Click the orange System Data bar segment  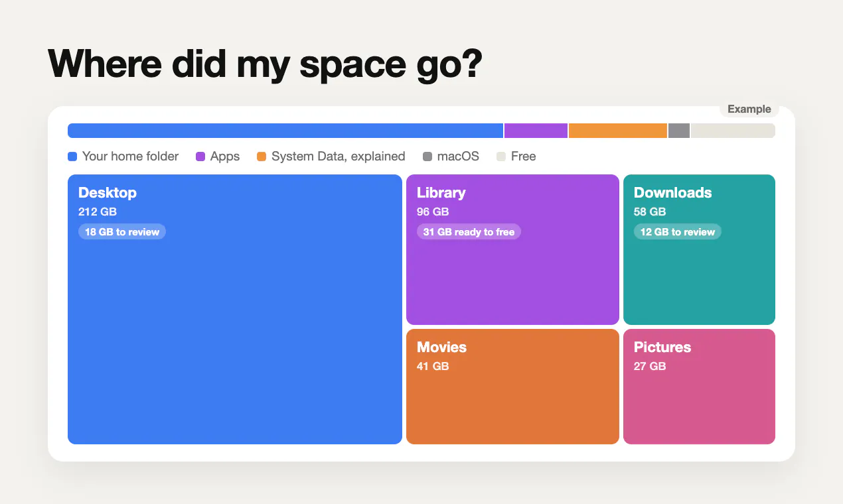pyautogui.click(x=618, y=131)
